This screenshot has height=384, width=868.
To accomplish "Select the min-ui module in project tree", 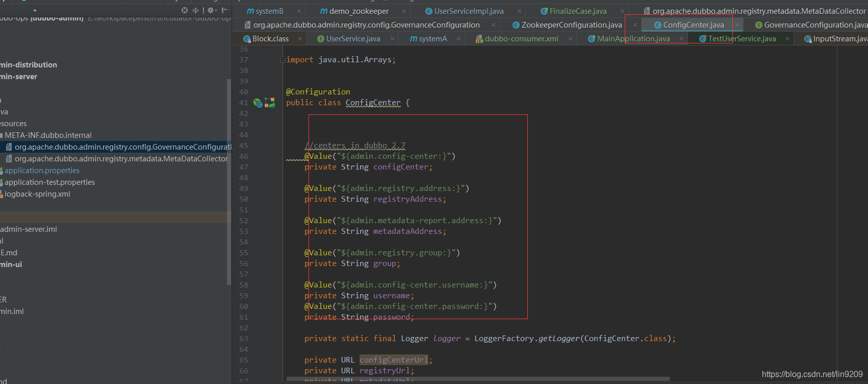I will click(x=11, y=265).
